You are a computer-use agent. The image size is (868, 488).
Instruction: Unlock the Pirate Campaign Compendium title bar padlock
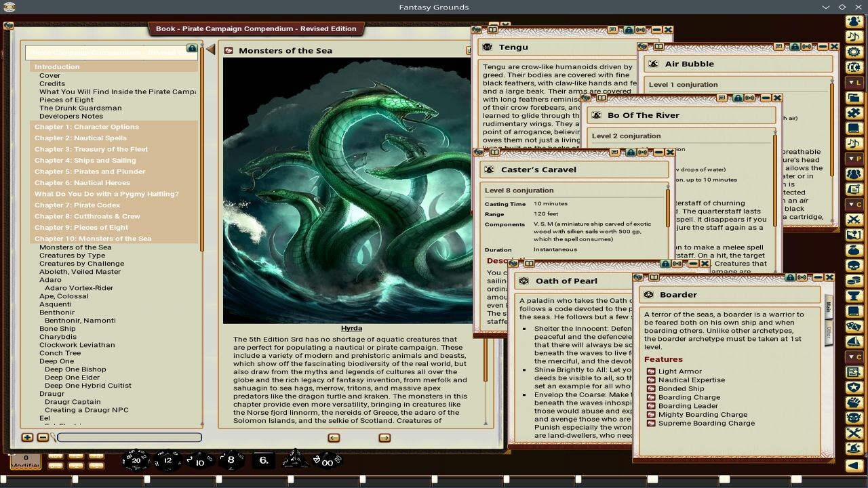192,48
